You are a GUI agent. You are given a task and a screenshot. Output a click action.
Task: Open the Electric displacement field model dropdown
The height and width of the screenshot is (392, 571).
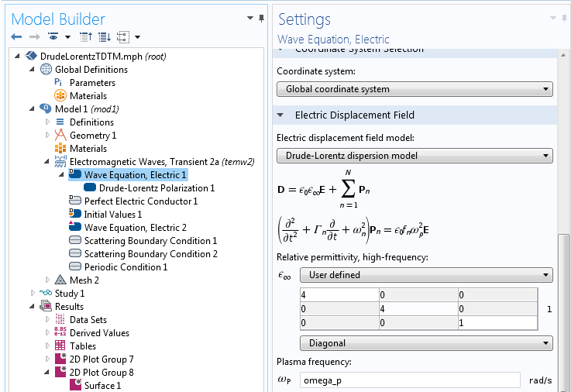(x=414, y=156)
